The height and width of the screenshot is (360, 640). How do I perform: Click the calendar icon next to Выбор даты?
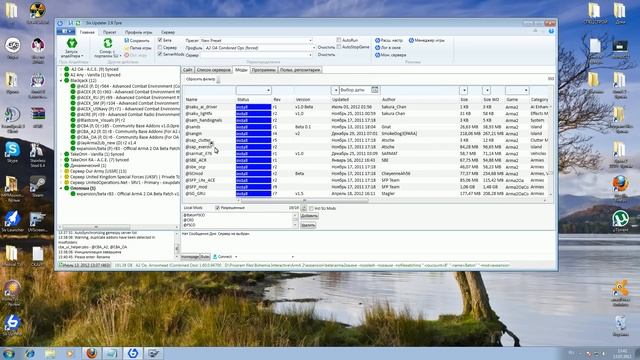pos(375,89)
